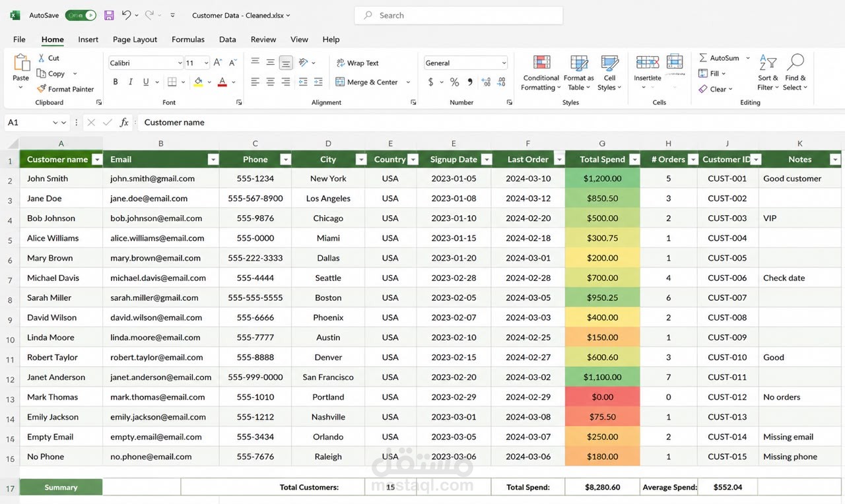Click the Accounting dollar format button

431,82
